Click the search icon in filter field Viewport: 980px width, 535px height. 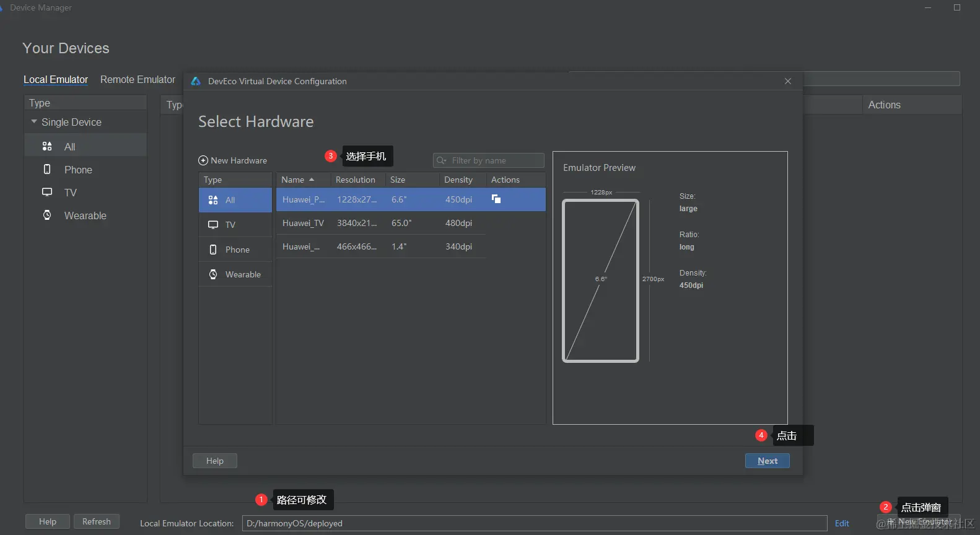click(441, 160)
